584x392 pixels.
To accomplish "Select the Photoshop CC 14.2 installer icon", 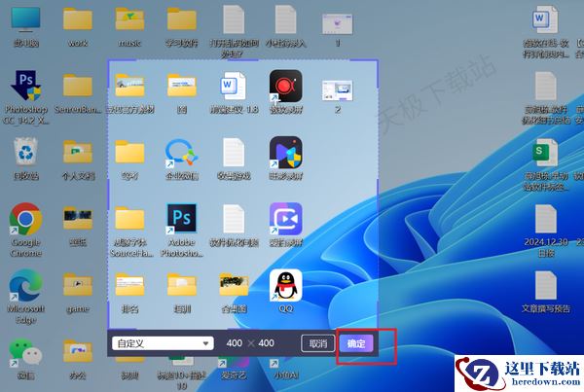I will [25, 86].
